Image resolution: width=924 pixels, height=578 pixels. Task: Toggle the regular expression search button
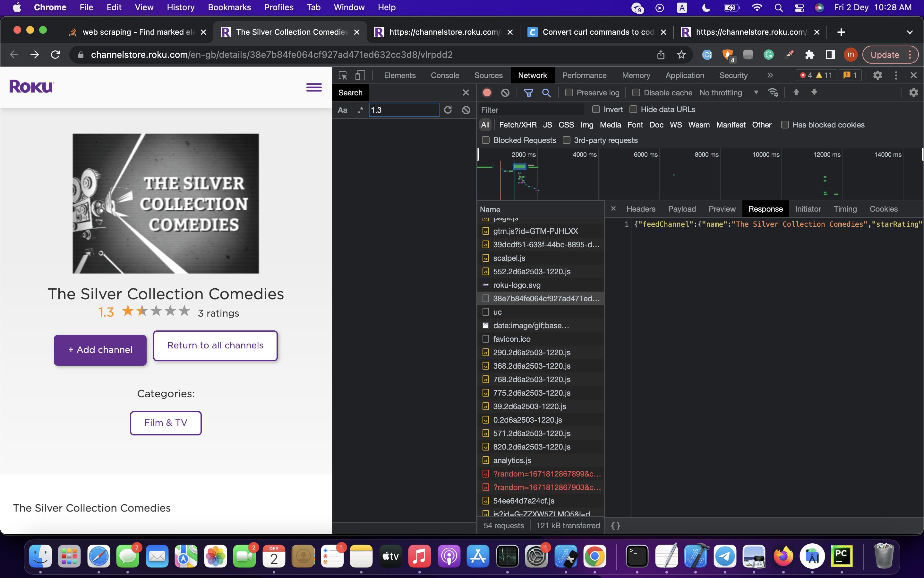pos(360,110)
